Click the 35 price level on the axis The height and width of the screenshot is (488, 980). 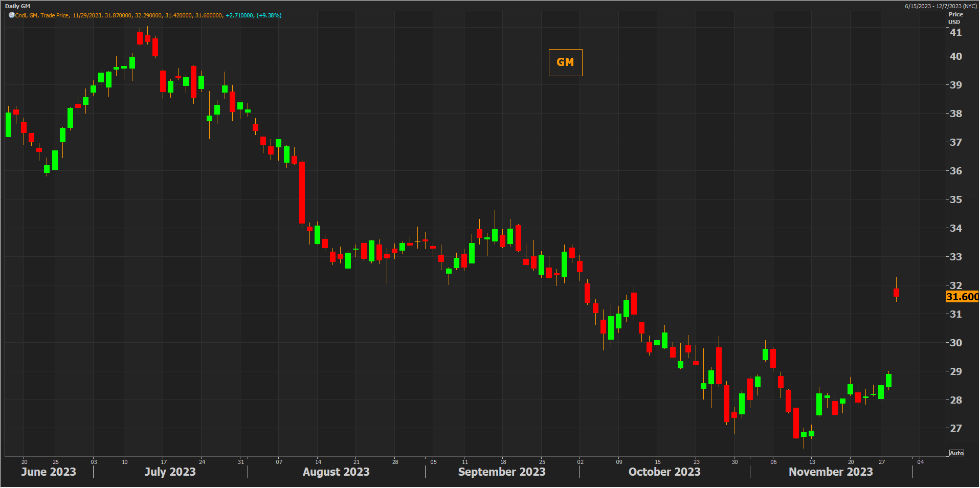tap(955, 199)
